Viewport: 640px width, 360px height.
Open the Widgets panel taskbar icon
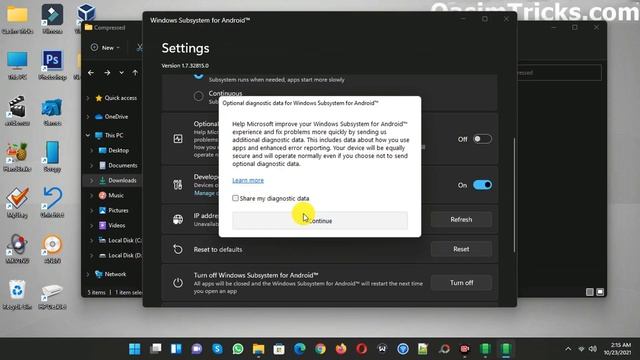pyautogui.click(x=176, y=349)
